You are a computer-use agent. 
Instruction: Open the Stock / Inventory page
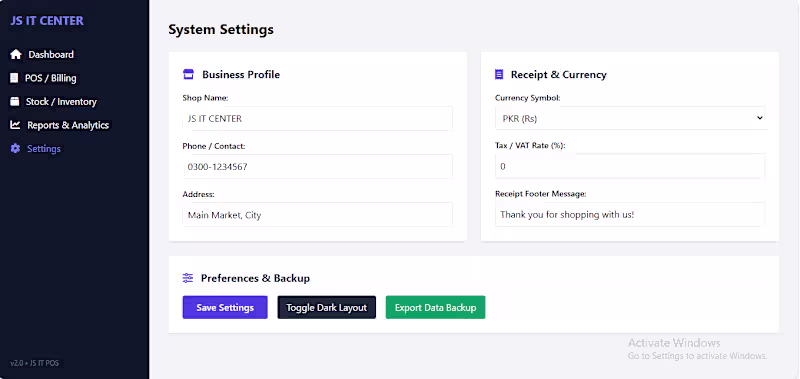click(61, 102)
